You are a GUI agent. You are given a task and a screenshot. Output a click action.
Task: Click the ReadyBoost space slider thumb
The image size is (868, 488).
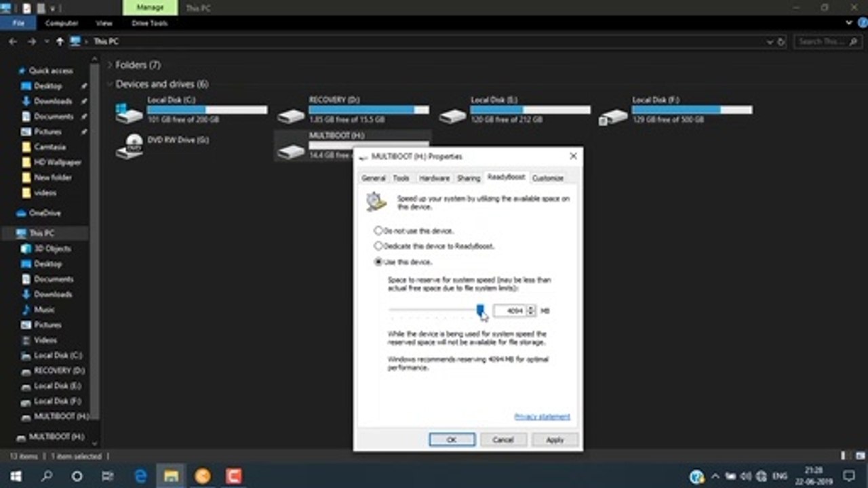(x=480, y=310)
